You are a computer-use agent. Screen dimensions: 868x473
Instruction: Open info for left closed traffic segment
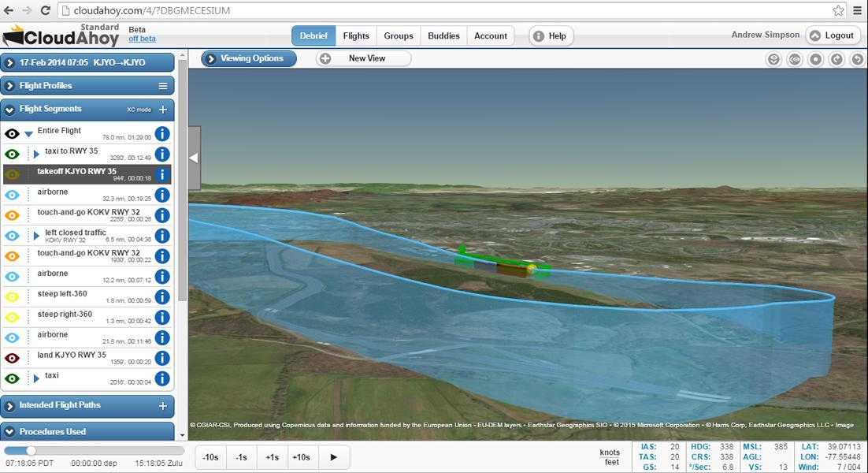pyautogui.click(x=162, y=236)
